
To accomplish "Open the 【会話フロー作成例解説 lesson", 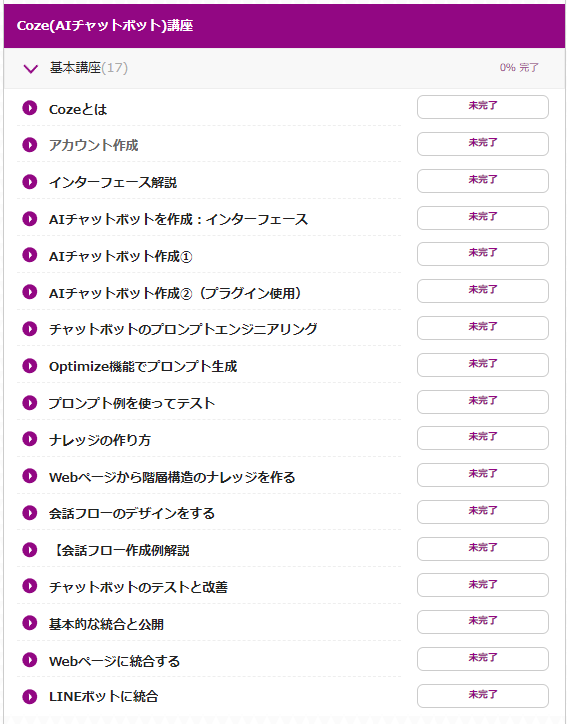I will [119, 550].
